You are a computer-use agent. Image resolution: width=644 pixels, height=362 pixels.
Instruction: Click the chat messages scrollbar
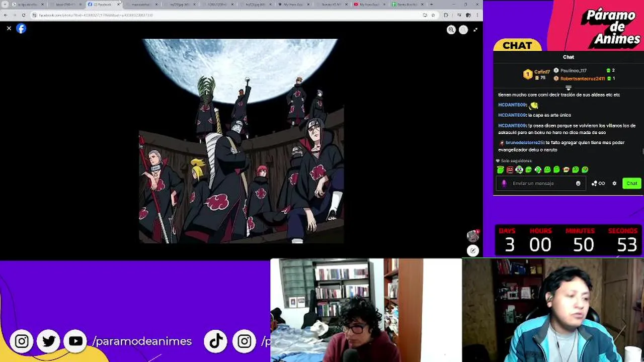pyautogui.click(x=642, y=151)
